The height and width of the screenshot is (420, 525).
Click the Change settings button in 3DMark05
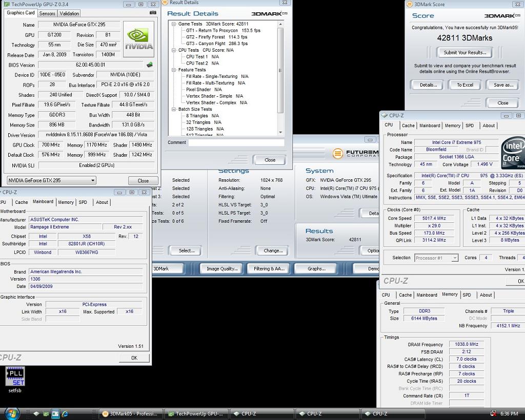(273, 250)
